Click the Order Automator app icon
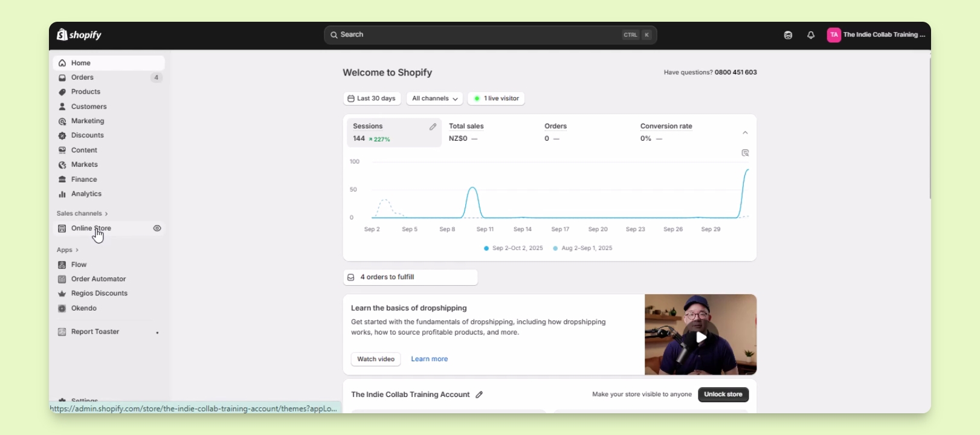980x435 pixels. click(x=62, y=279)
